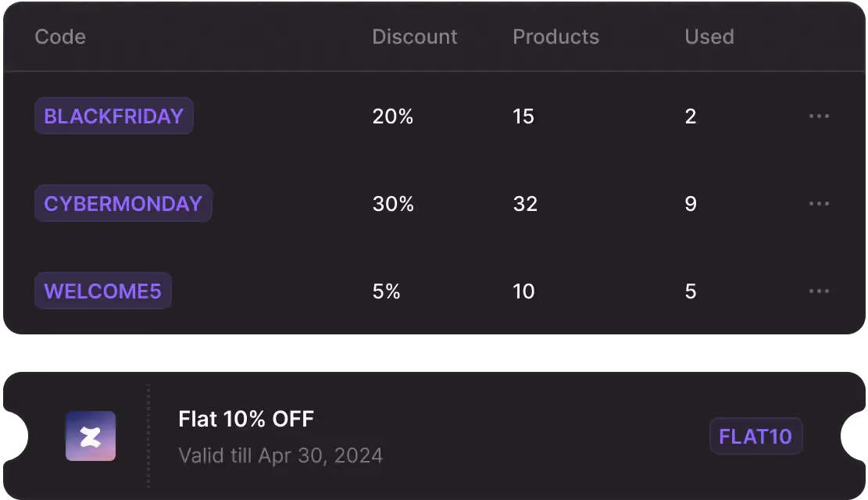This screenshot has height=500, width=868.
Task: Sort by the Used column header
Action: 709,37
